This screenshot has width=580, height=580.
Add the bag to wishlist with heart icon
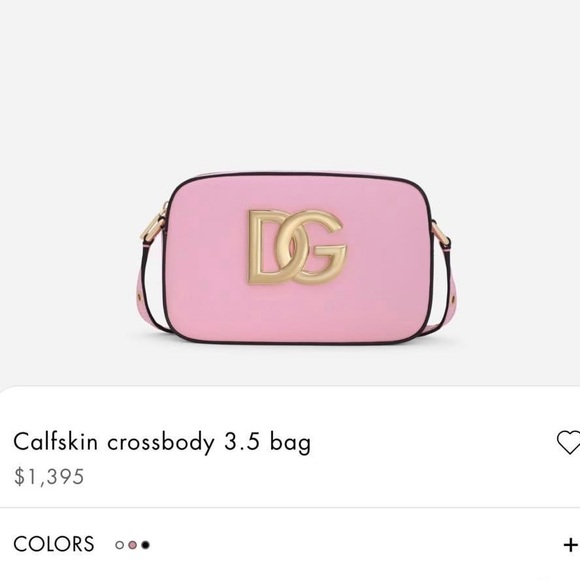pos(569,442)
